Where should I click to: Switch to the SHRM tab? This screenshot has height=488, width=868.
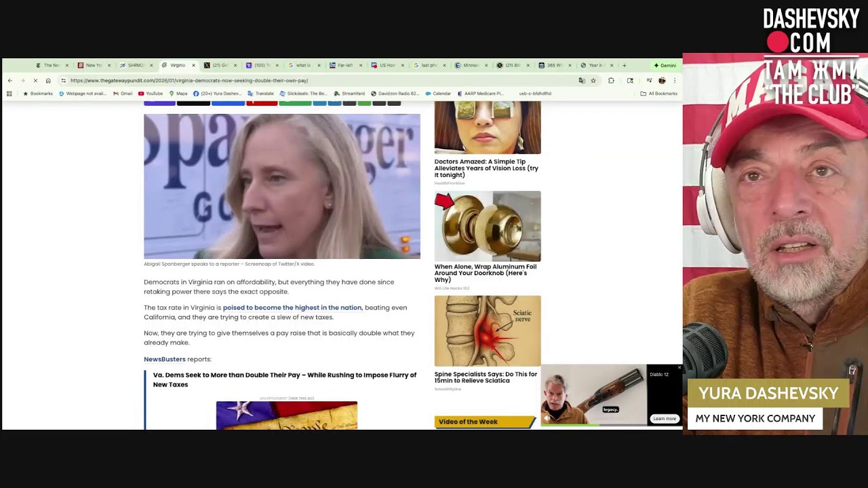(136, 66)
